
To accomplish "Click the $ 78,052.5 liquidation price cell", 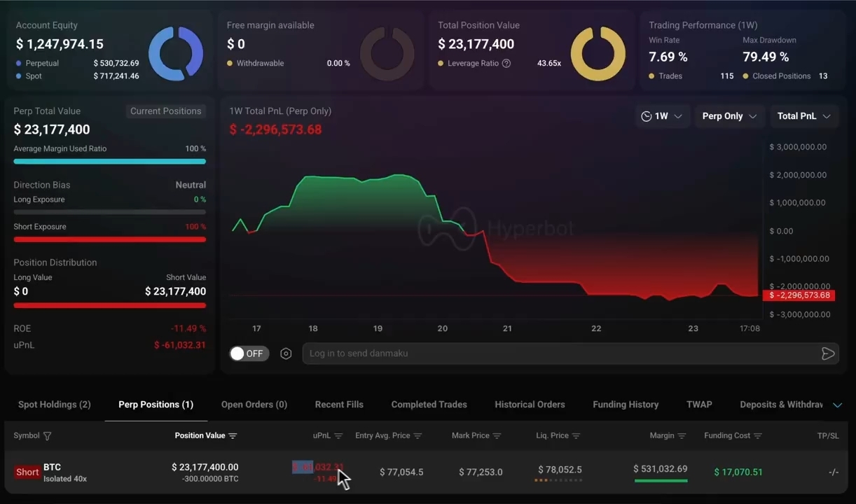I will (560, 470).
